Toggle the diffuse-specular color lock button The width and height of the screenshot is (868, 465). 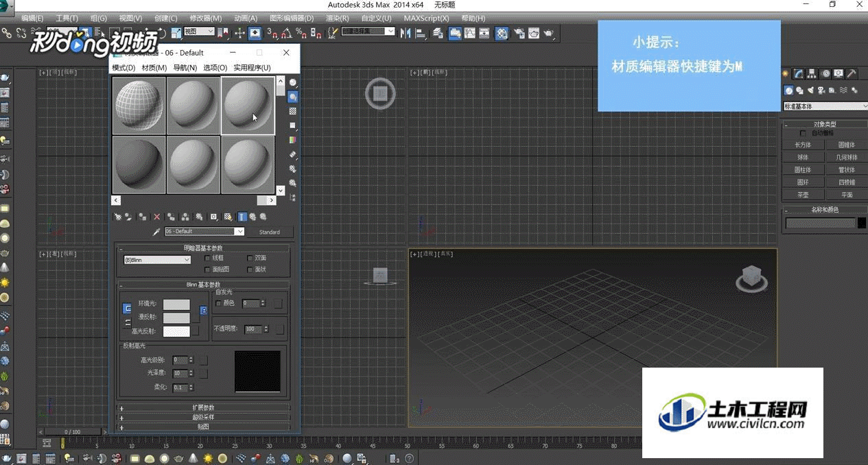[126, 322]
